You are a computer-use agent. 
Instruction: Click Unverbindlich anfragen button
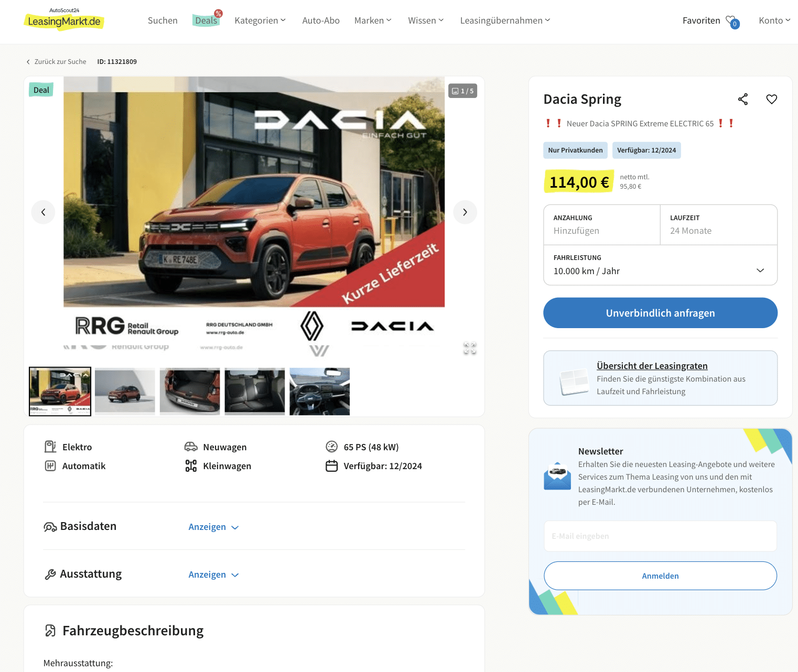click(660, 313)
